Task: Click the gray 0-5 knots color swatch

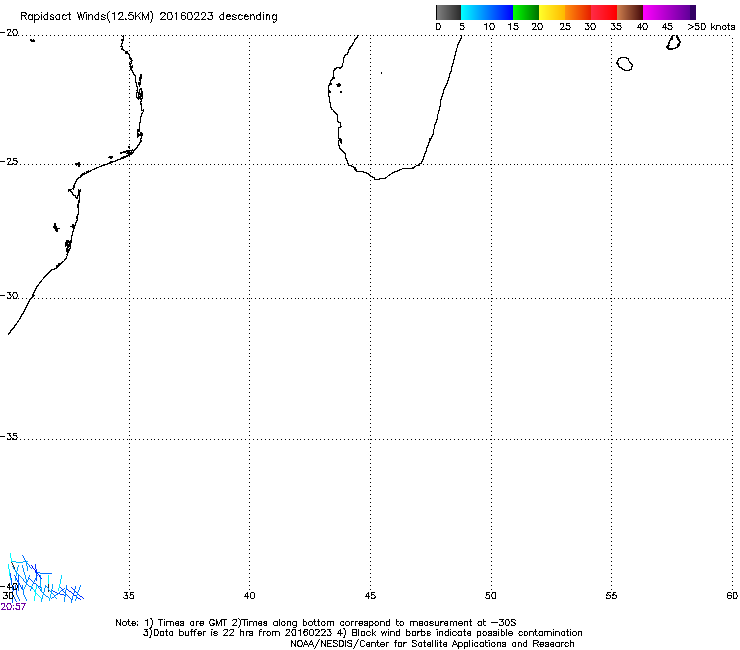Action: pos(448,12)
